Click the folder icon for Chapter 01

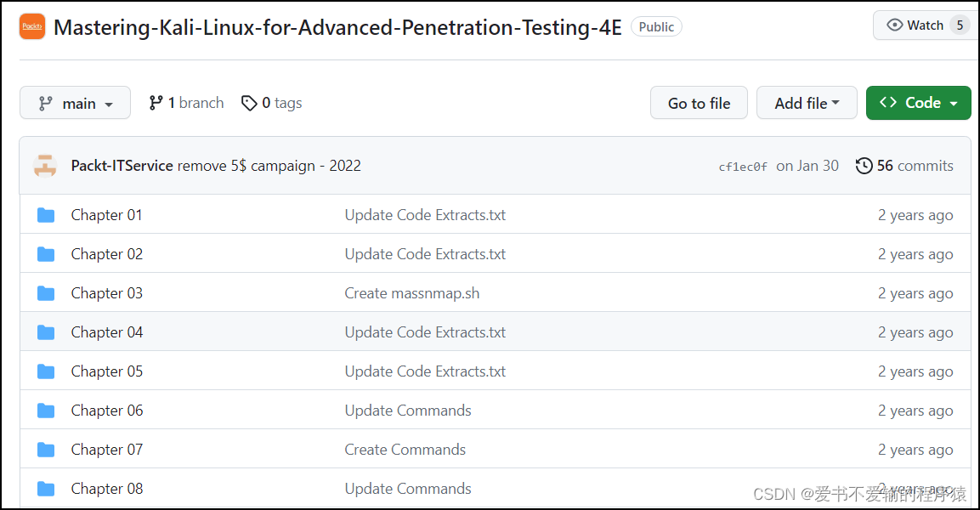(46, 215)
